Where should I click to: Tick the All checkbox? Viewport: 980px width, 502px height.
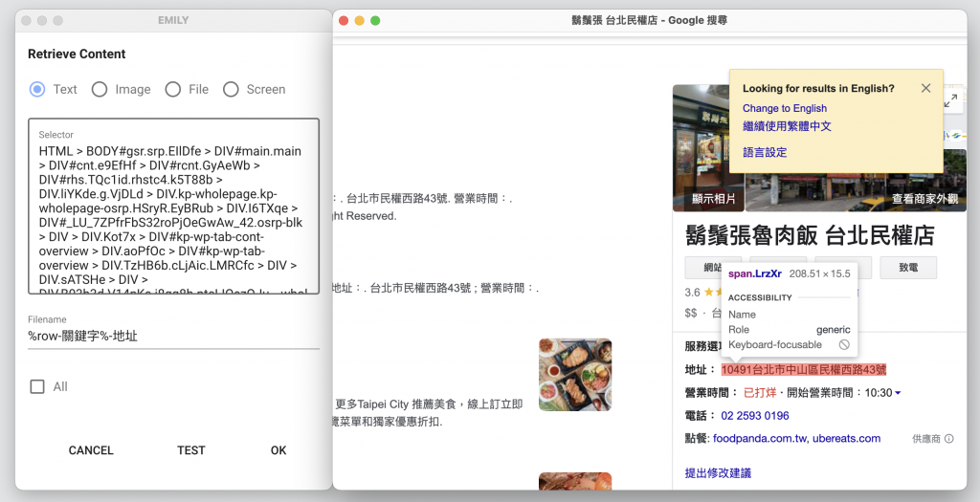pos(37,386)
